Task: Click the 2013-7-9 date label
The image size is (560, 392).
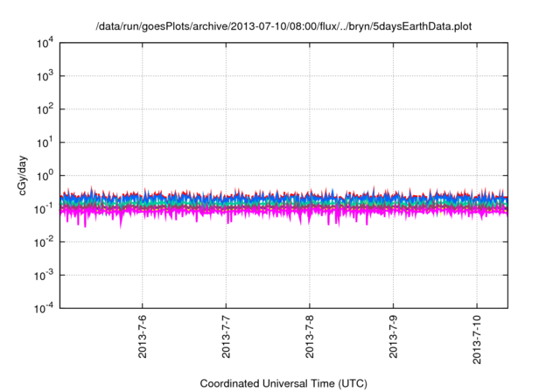Action: coord(393,337)
